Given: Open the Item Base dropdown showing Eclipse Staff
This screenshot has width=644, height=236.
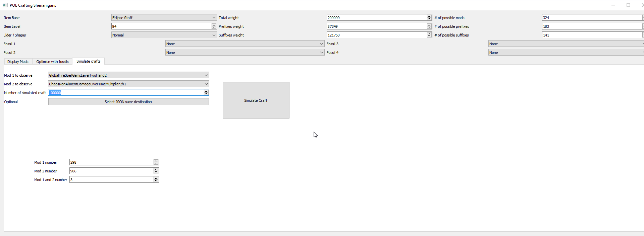Looking at the screenshot, I should [x=164, y=18].
